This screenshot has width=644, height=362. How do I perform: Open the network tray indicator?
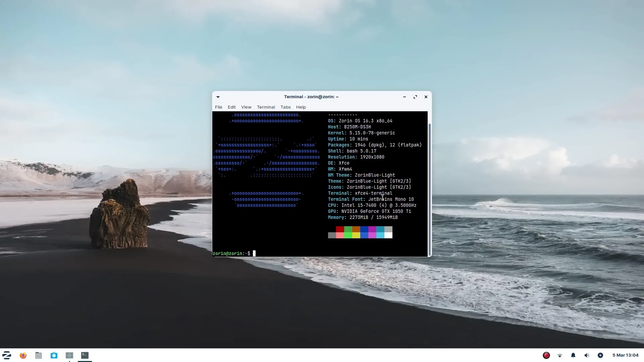(560, 355)
